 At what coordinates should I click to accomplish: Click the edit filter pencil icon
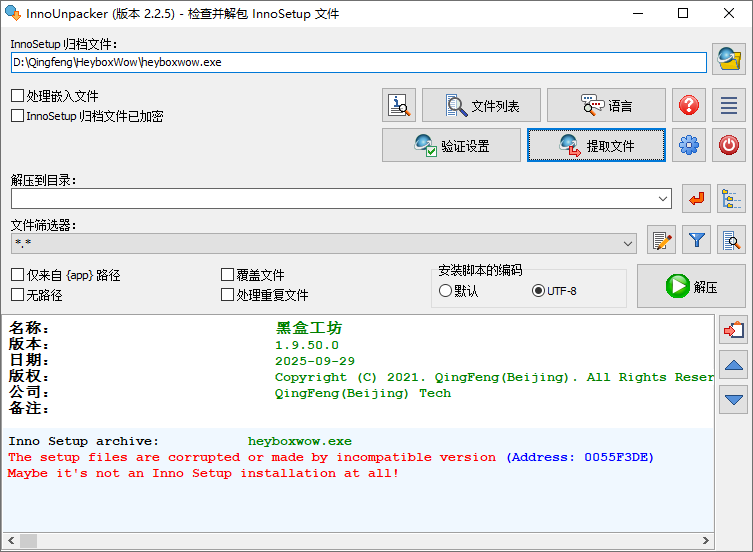pos(661,240)
